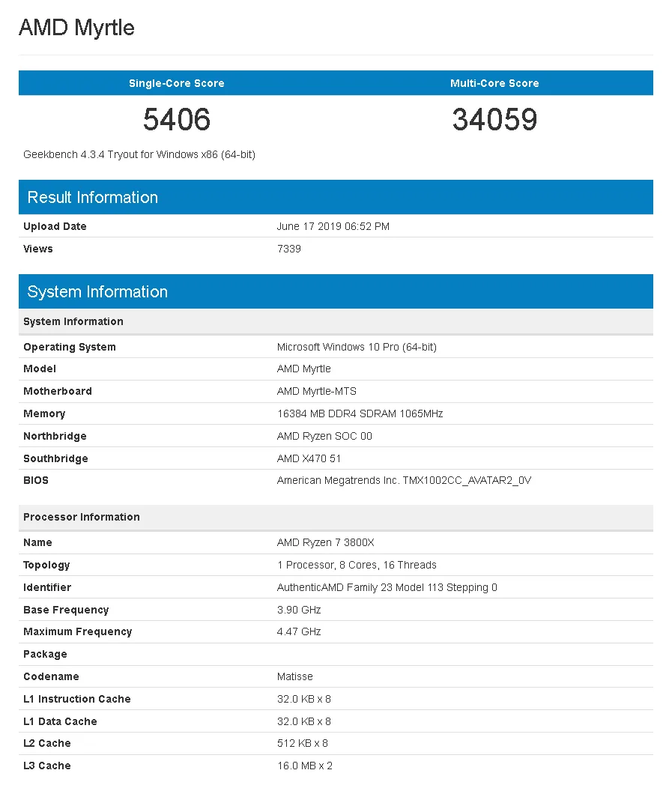
Task: Select the Single-Core Score header
Action: pos(176,83)
